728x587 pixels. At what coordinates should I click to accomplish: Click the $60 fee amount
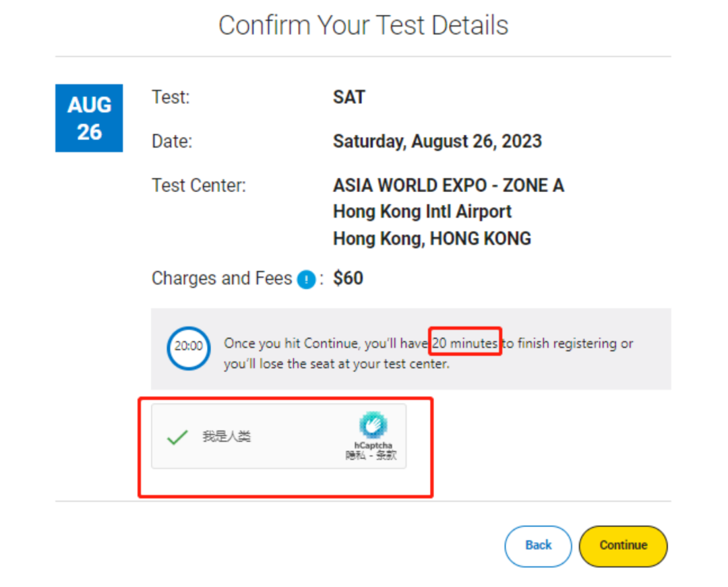pyautogui.click(x=348, y=278)
